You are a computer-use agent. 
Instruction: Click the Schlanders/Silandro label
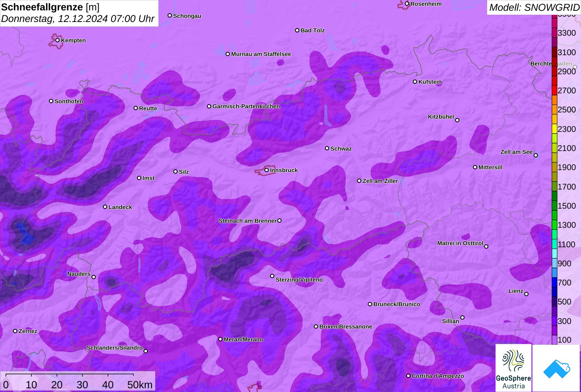[115, 348]
